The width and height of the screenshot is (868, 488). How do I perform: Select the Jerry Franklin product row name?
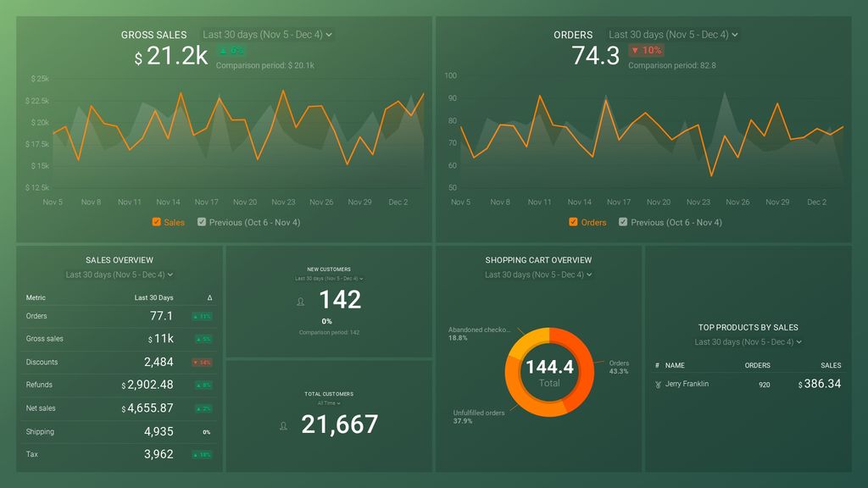[x=687, y=384]
